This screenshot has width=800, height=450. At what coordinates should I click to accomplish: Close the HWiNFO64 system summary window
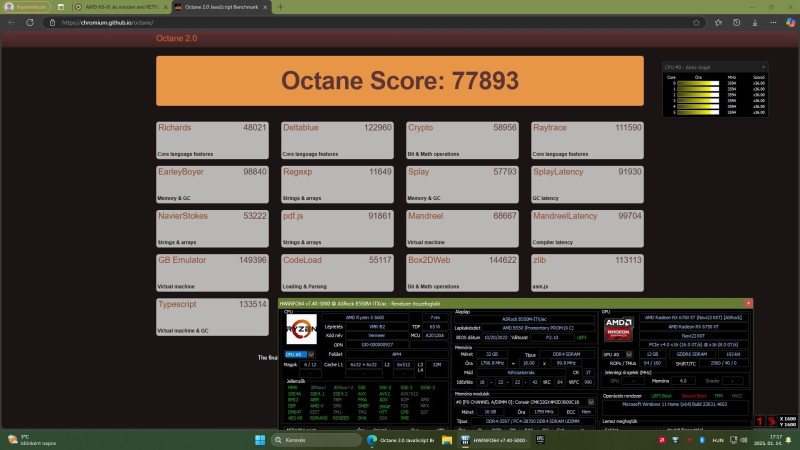tap(748, 303)
